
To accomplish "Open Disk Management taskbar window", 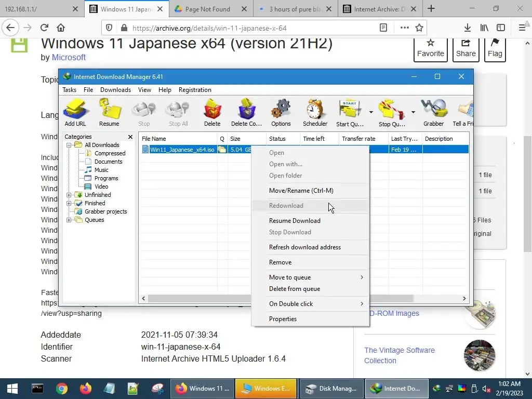I will [331, 389].
